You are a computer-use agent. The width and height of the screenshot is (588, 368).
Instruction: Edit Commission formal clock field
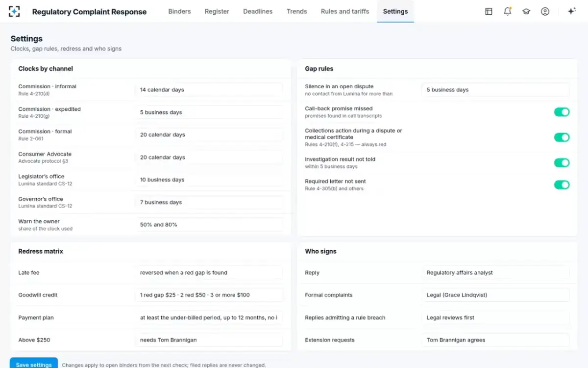[x=209, y=135]
